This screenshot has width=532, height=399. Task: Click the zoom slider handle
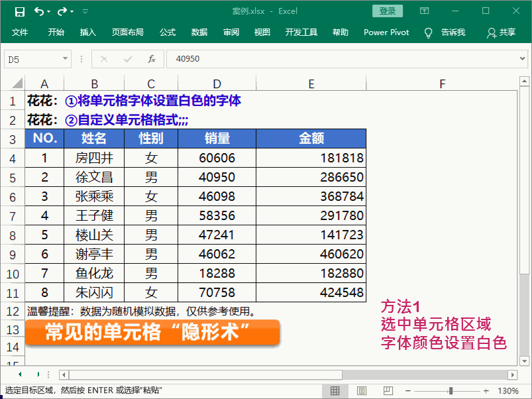(x=451, y=391)
